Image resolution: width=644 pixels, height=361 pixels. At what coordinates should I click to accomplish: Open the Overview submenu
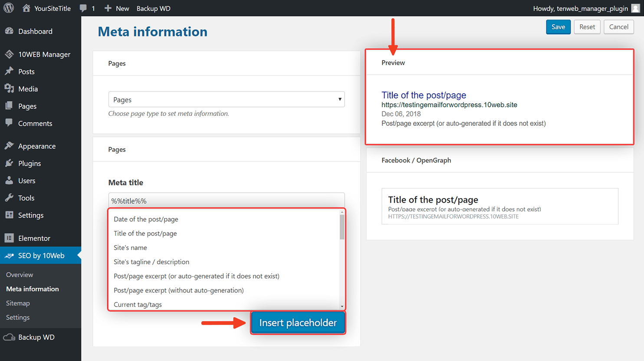tap(20, 275)
